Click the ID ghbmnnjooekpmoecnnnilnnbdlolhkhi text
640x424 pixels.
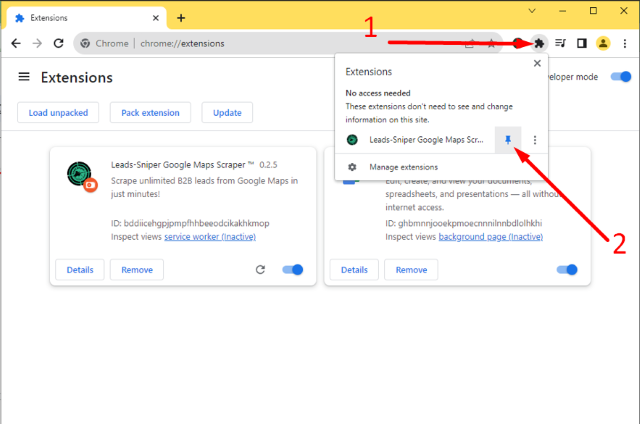(x=464, y=223)
